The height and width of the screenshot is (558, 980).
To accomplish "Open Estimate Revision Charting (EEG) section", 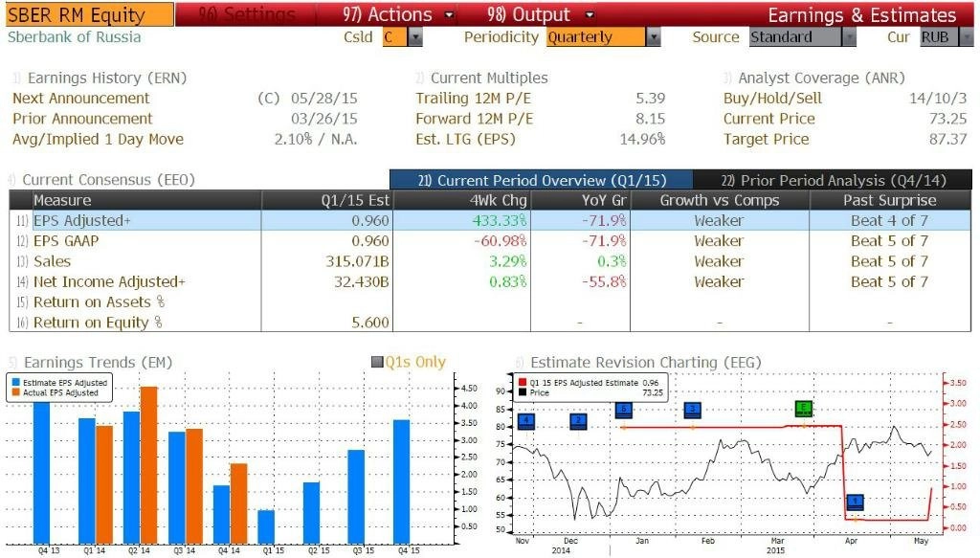I will point(646,363).
